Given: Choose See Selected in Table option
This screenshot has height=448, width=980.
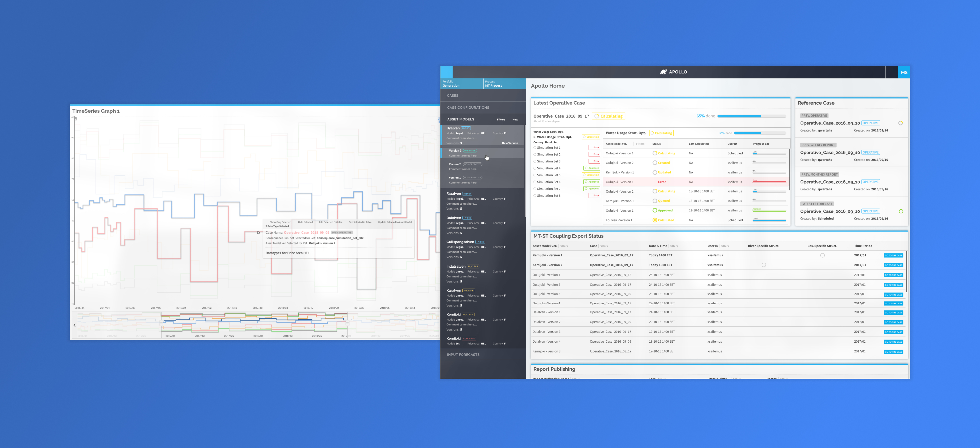Looking at the screenshot, I should point(360,222).
